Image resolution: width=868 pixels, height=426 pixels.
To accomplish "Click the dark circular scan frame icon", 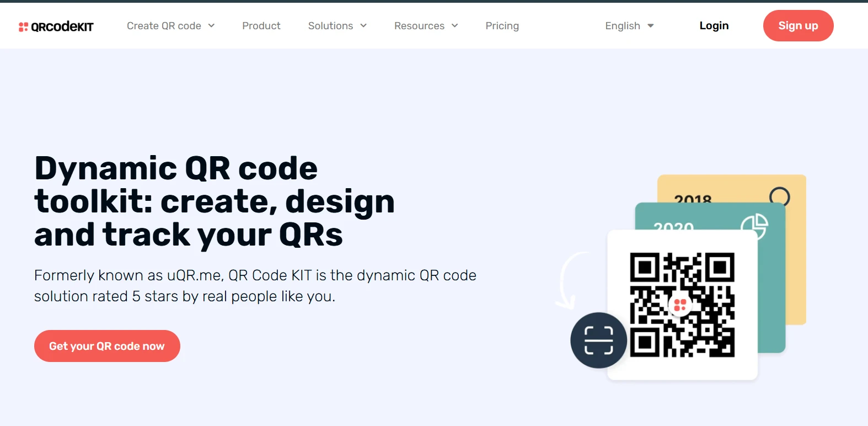I will click(598, 340).
